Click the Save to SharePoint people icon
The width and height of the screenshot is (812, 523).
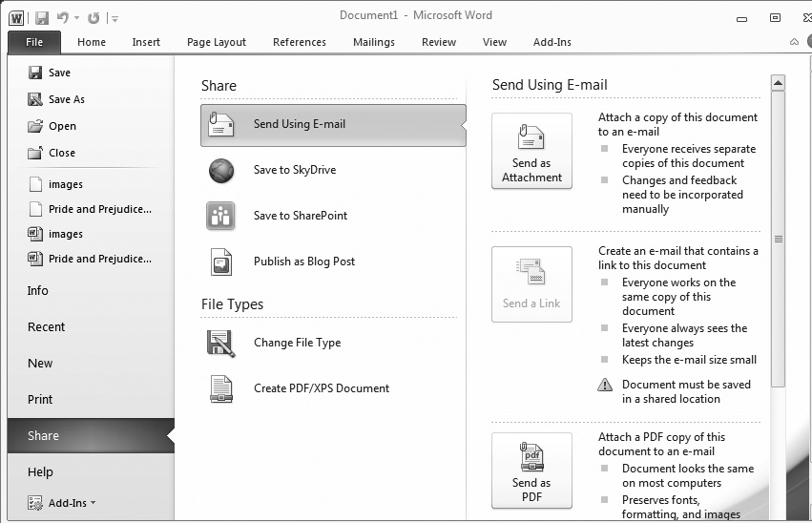(220, 216)
